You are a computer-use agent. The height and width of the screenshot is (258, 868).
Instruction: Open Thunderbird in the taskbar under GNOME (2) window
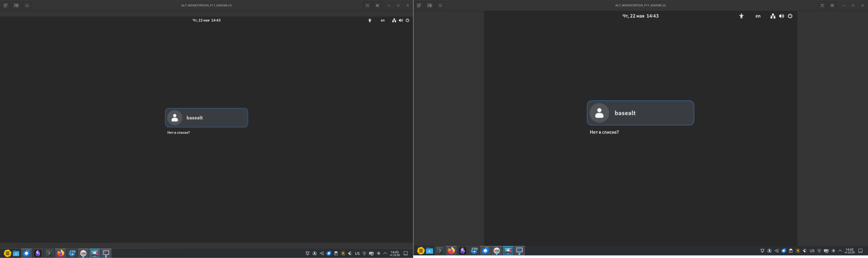click(x=485, y=251)
